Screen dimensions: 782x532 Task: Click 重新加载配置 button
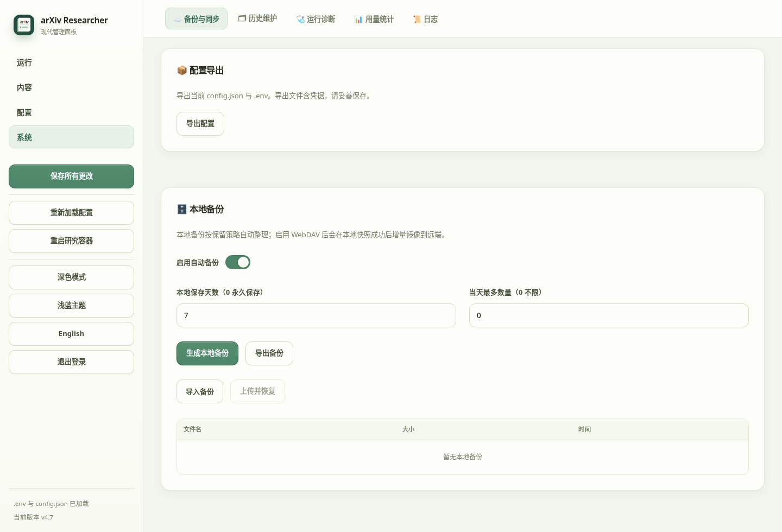[x=71, y=213]
